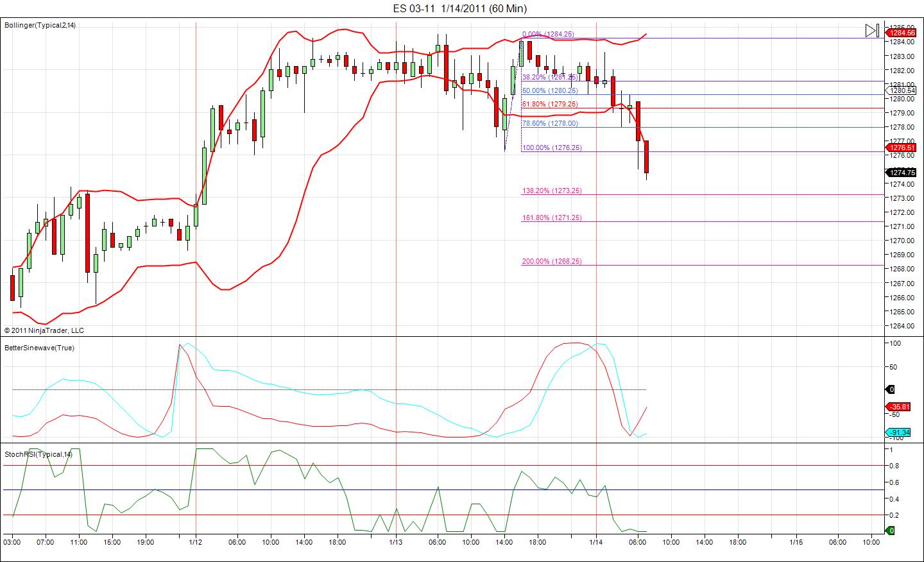924x562 pixels.
Task: Click the 15:00 time label on axis
Action: 112,542
